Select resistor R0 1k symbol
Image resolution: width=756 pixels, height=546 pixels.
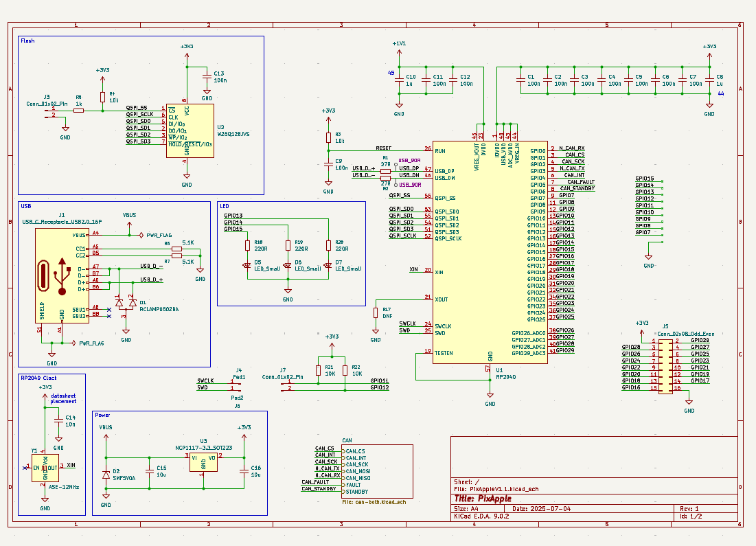tap(78, 111)
